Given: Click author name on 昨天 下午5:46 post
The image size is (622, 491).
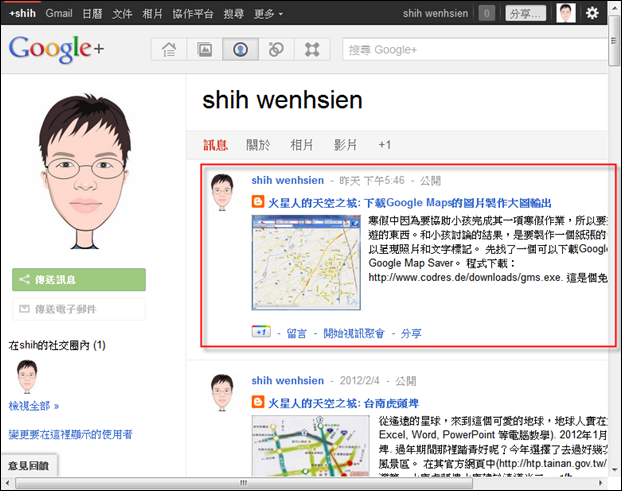Looking at the screenshot, I should point(288,180).
